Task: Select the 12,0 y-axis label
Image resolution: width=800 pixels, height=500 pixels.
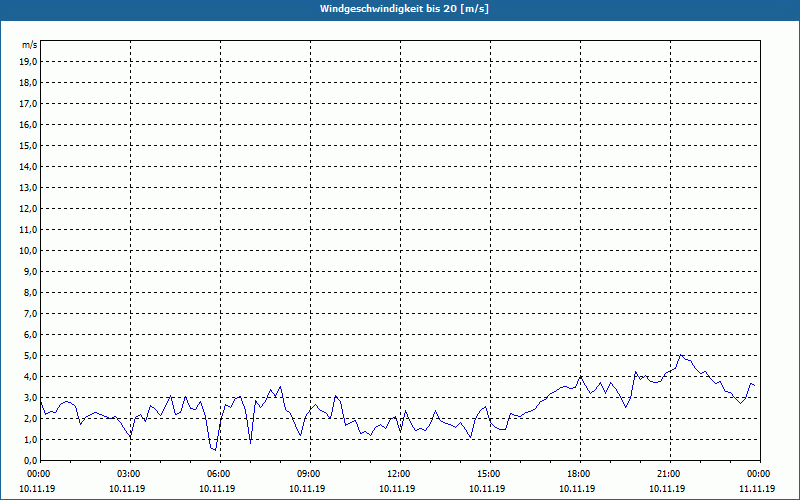Action: tap(29, 208)
